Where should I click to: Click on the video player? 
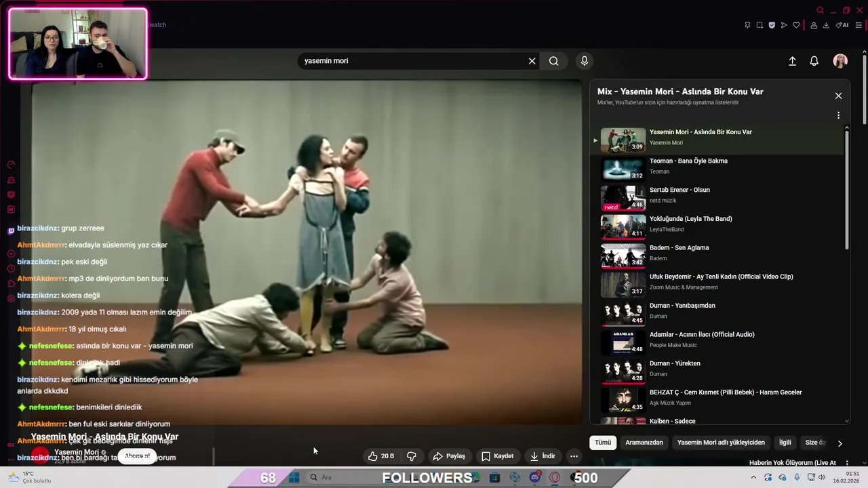tap(307, 252)
